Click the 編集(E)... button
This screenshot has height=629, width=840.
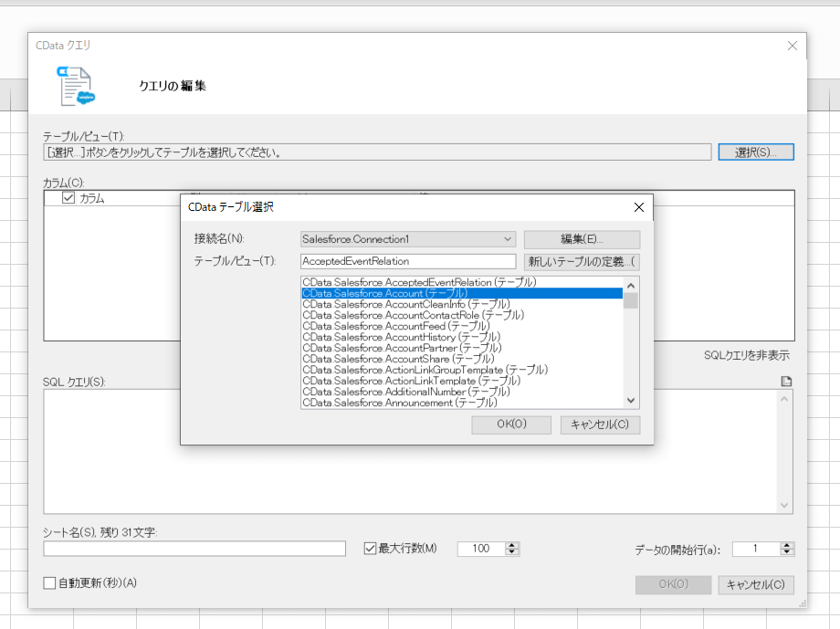[582, 239]
